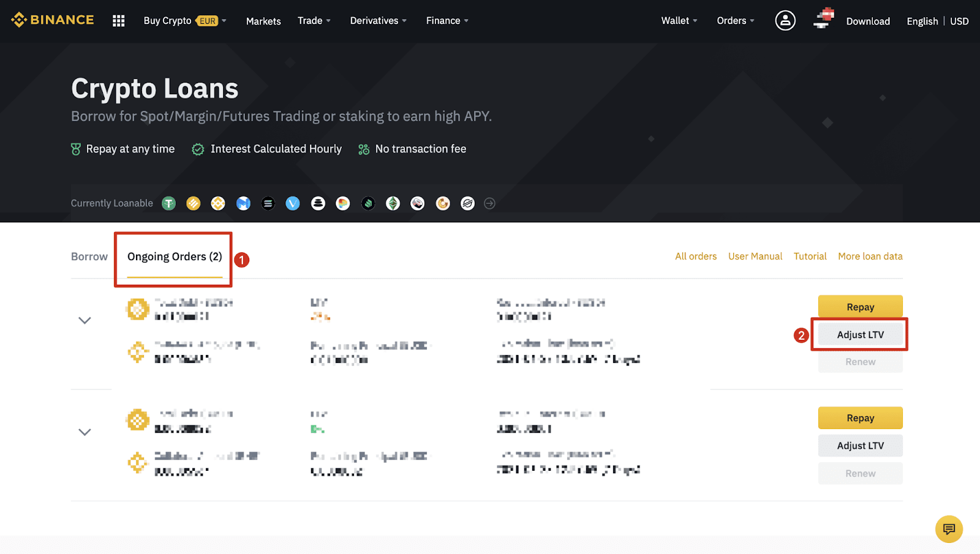Screen dimensions: 980x554
Task: Click the Currently Loanable label
Action: coord(112,203)
